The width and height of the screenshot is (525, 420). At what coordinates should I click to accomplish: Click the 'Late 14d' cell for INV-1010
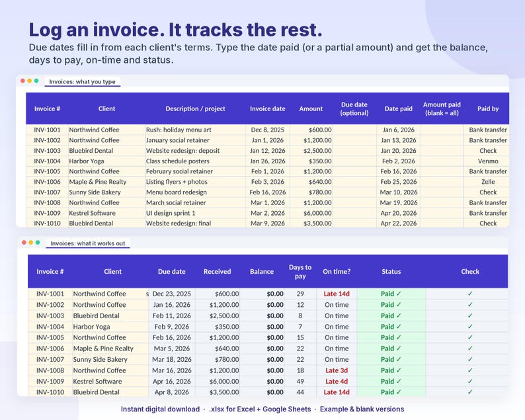tap(337, 392)
